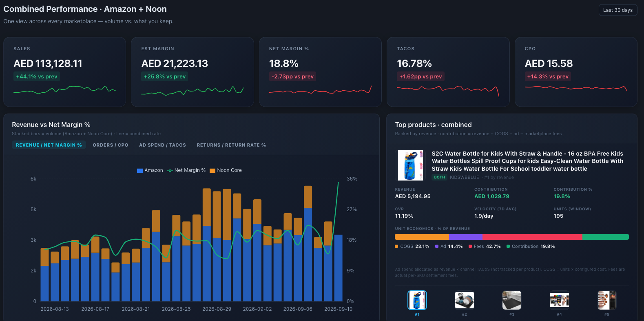Switch to the Revenue / Net Margin % tab
This screenshot has height=321, width=644.
(49, 145)
